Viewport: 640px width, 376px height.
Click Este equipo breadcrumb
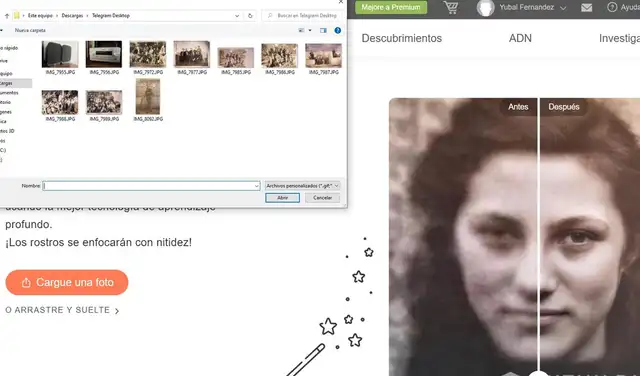[40, 16]
